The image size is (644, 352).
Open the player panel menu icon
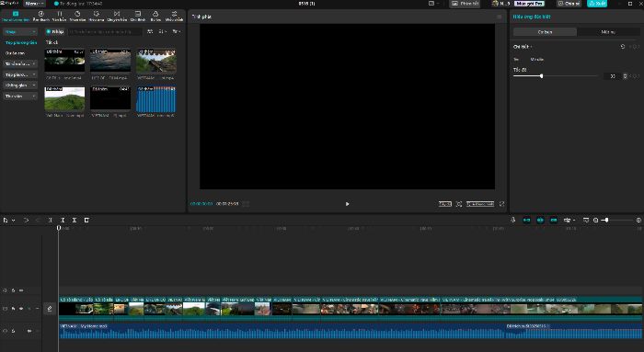(499, 17)
